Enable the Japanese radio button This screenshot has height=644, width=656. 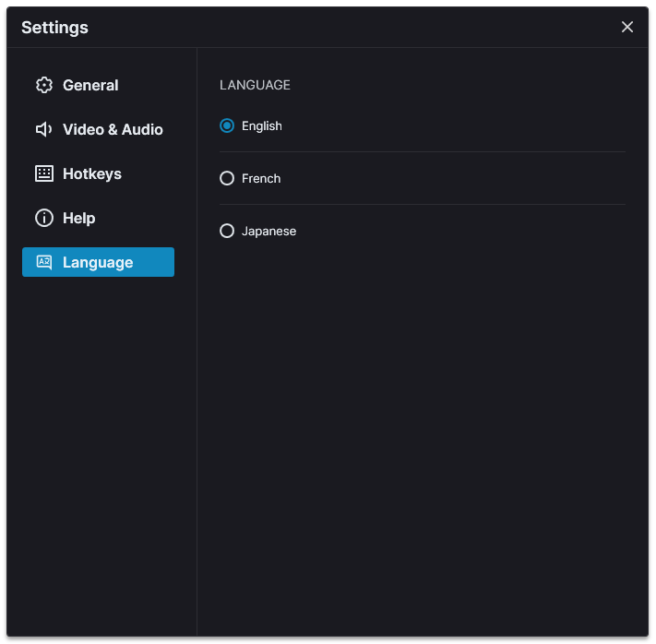click(x=227, y=231)
